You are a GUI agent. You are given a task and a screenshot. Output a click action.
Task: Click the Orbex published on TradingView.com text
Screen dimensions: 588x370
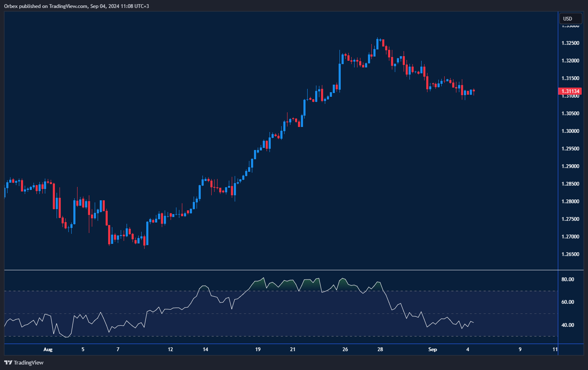[x=75, y=6]
